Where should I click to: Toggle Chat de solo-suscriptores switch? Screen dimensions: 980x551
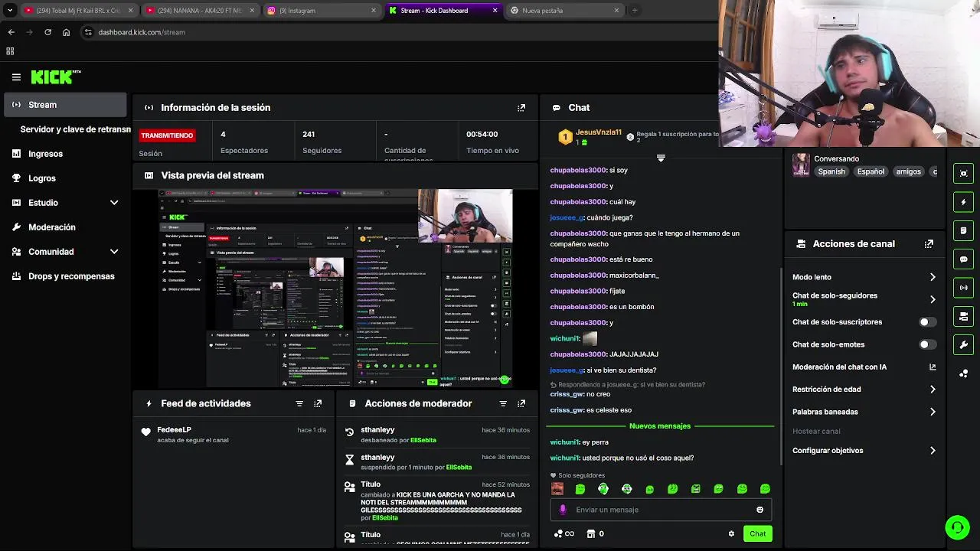coord(928,322)
